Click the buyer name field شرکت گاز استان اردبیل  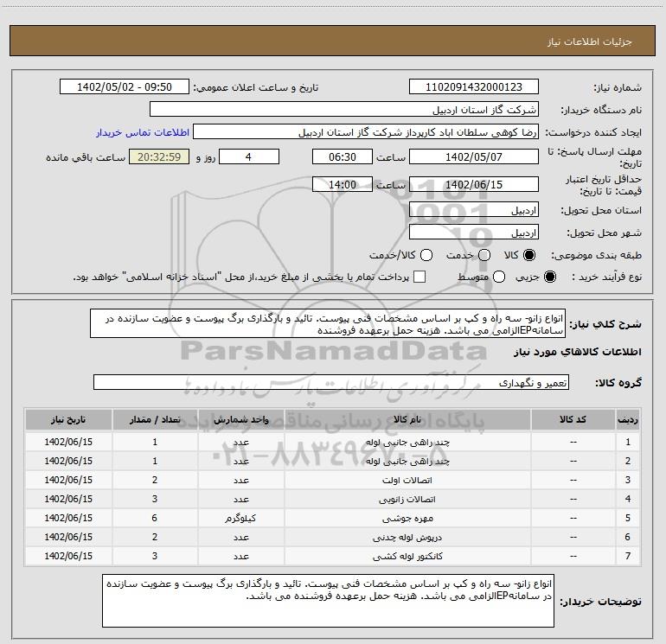344,110
